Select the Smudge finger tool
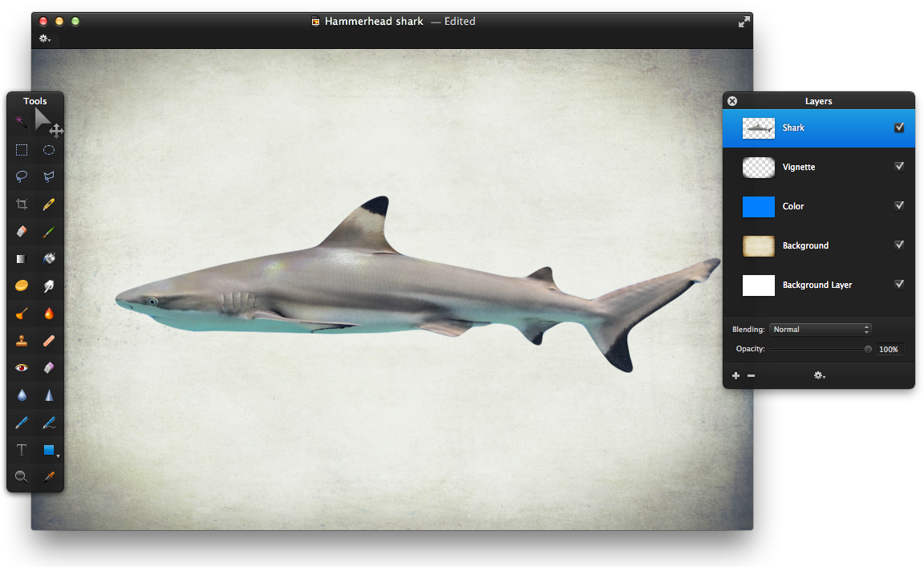 (x=49, y=286)
